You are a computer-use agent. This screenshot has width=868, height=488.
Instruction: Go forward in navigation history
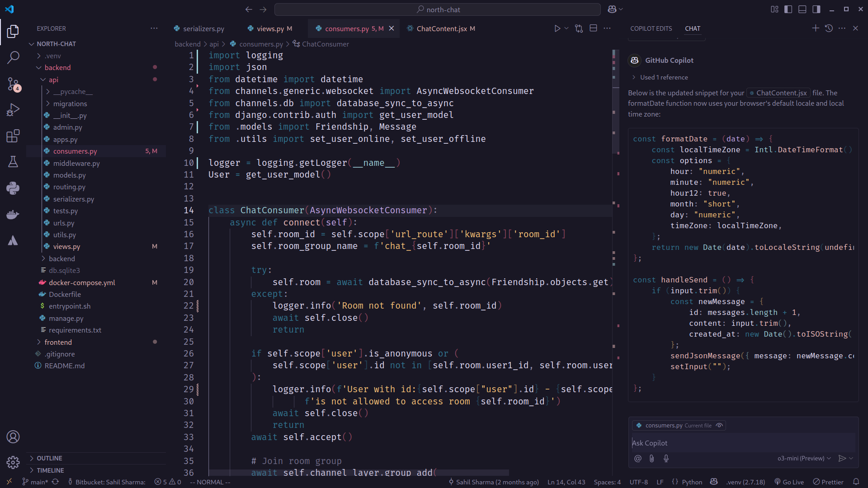[x=263, y=9]
